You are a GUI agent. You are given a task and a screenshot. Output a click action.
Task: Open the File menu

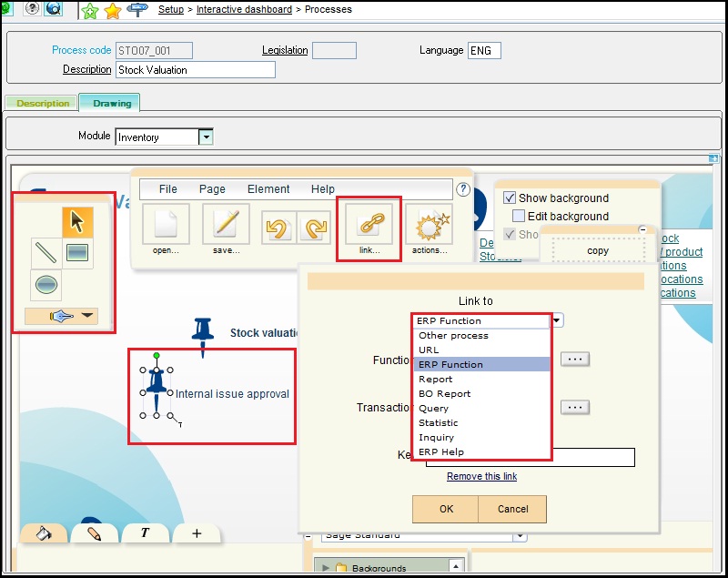pos(168,189)
